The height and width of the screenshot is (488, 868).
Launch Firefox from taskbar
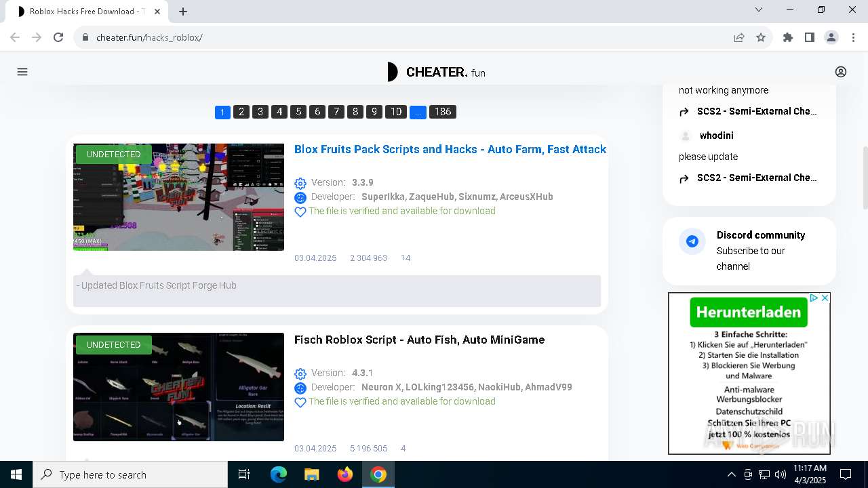pos(344,474)
